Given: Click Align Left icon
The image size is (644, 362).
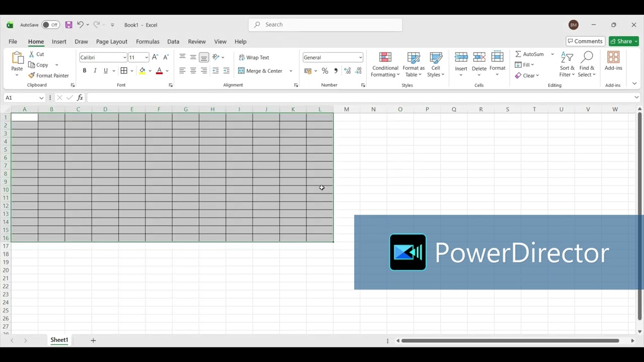Looking at the screenshot, I should point(182,71).
